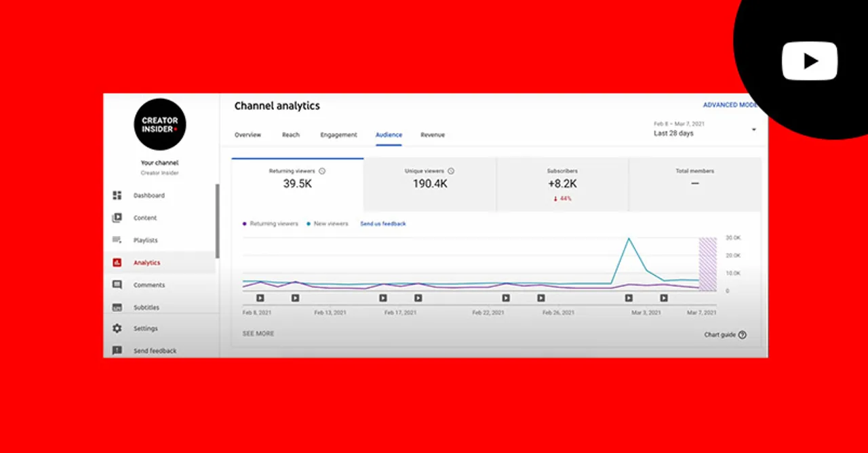The height and width of the screenshot is (453, 868).
Task: Open the Content icon in sidebar
Action: (x=117, y=218)
